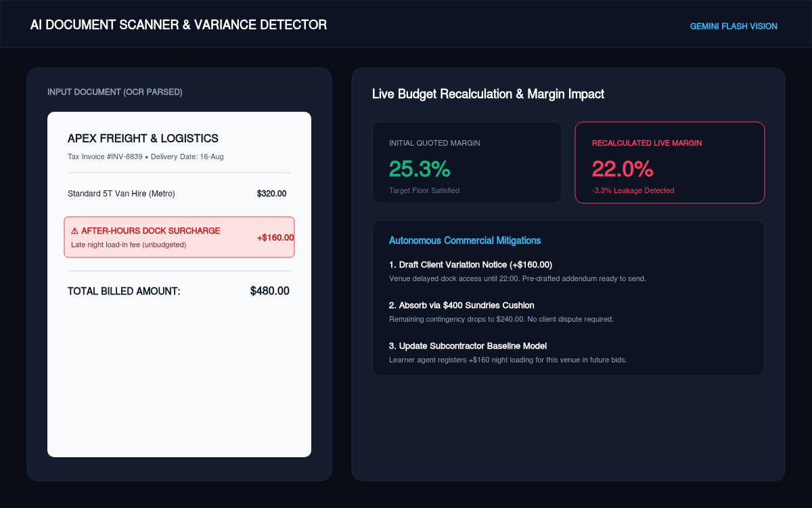This screenshot has width=812, height=508.
Task: Open the Initial Quoted Margin card
Action: [x=467, y=163]
